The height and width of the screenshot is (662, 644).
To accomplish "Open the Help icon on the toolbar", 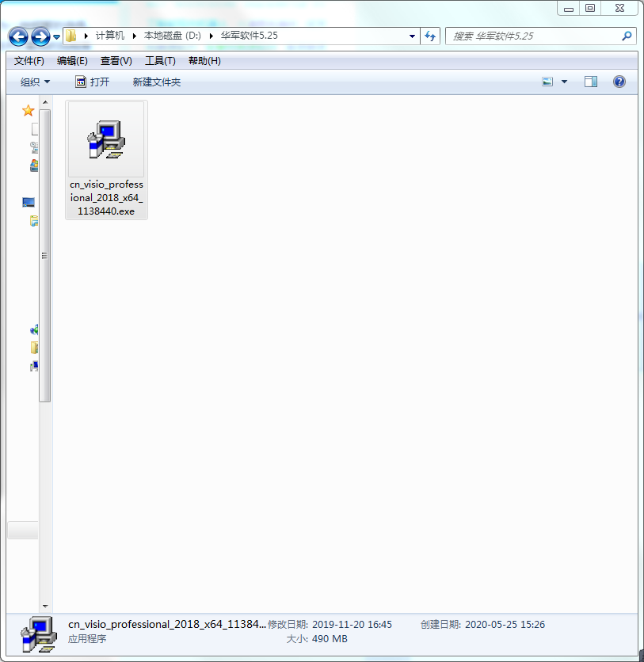I will click(619, 82).
